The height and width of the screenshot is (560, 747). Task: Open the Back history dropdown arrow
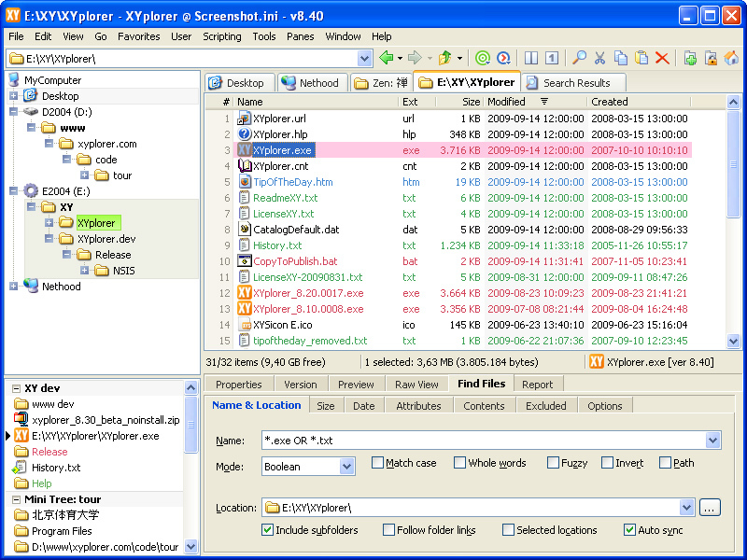pos(400,59)
